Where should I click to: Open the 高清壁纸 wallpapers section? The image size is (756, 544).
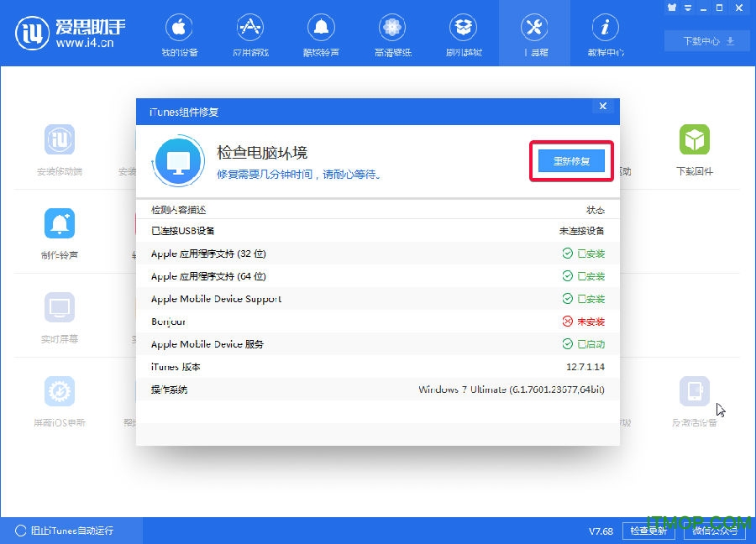click(x=392, y=34)
